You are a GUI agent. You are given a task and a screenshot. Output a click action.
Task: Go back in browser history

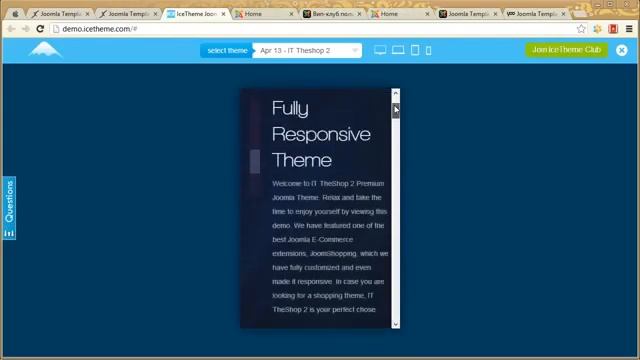coord(11,29)
